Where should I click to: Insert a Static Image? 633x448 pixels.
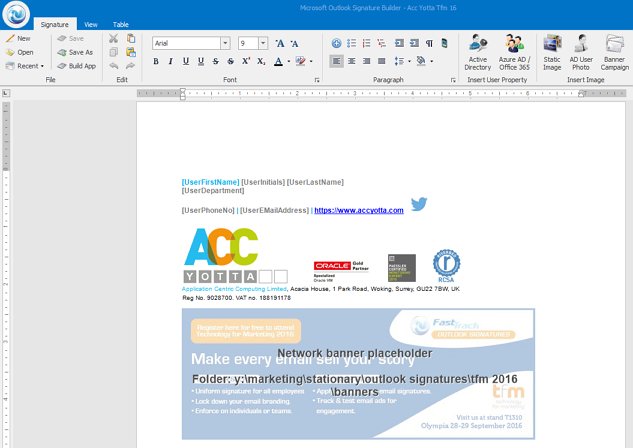tap(552, 52)
